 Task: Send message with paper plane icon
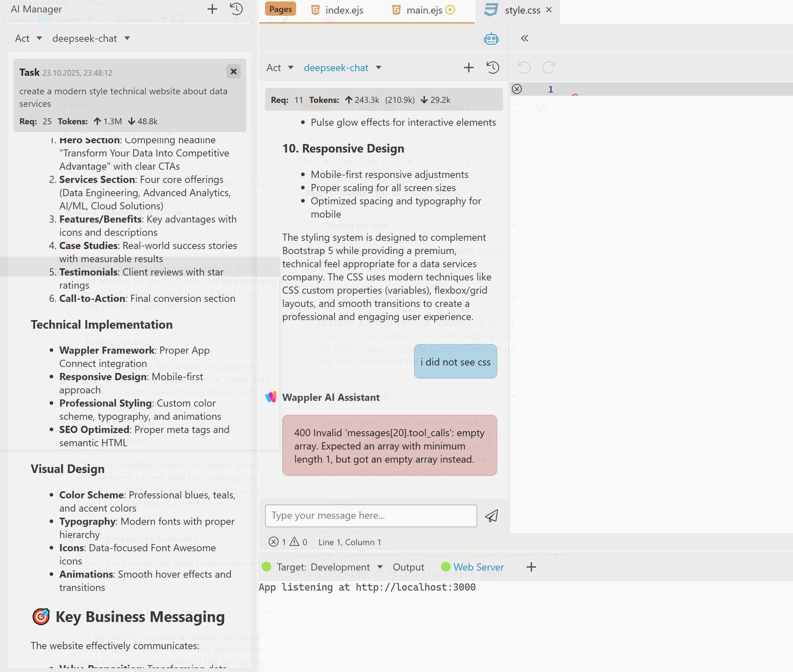pyautogui.click(x=492, y=516)
